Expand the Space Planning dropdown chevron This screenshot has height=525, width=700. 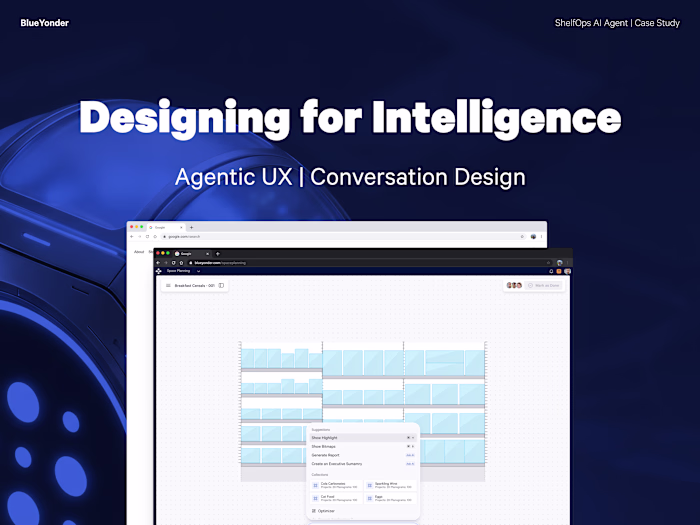coord(198,271)
